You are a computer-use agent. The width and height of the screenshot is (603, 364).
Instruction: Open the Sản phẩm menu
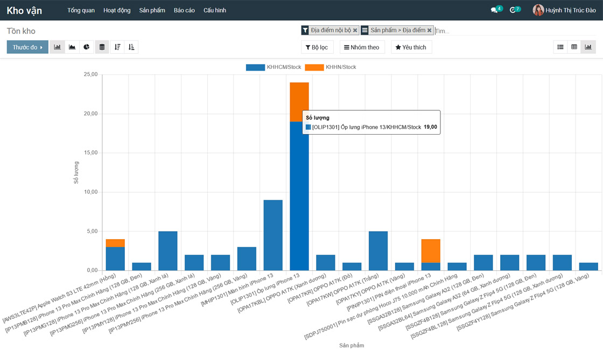pos(152,10)
